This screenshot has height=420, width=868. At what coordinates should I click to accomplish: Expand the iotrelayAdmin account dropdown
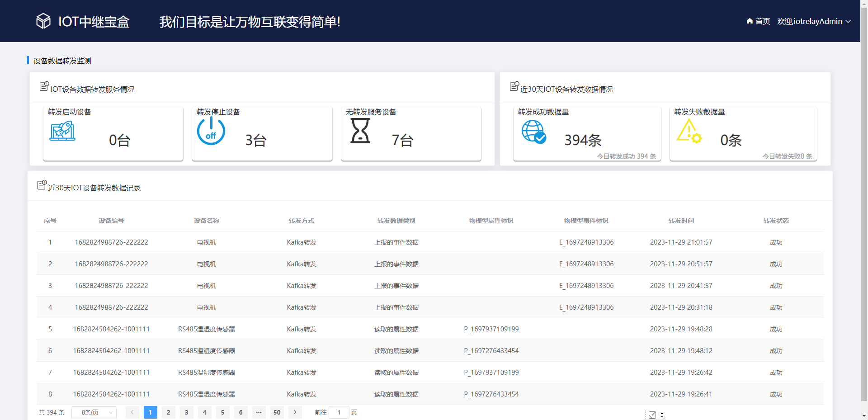coord(849,21)
